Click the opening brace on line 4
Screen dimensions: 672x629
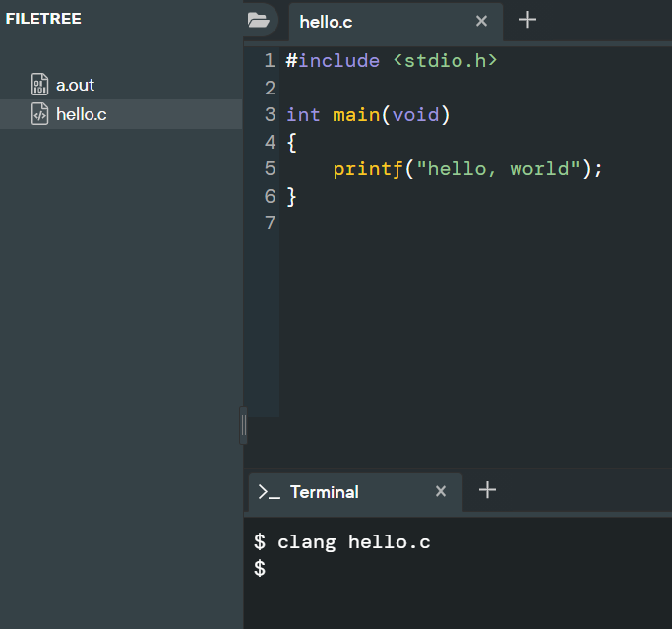291,142
